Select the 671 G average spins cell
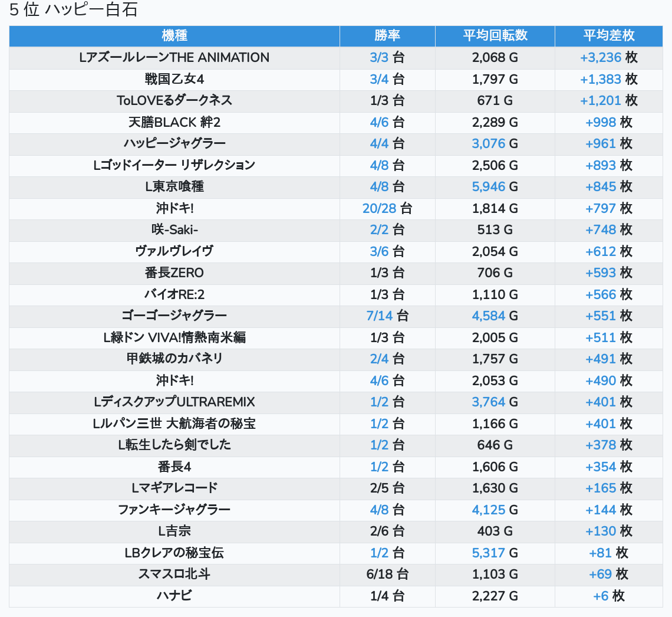 tap(495, 101)
